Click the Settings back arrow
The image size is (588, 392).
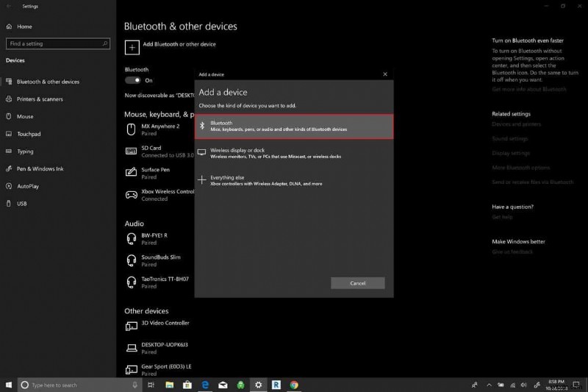click(x=8, y=6)
